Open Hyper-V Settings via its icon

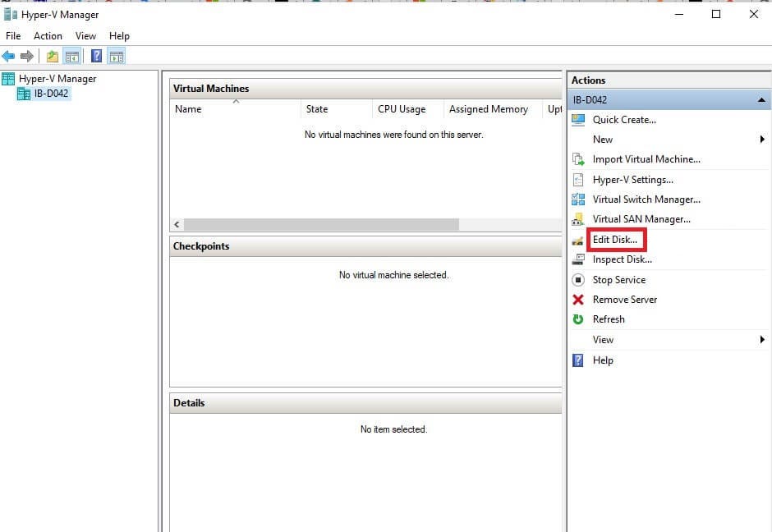pos(580,180)
